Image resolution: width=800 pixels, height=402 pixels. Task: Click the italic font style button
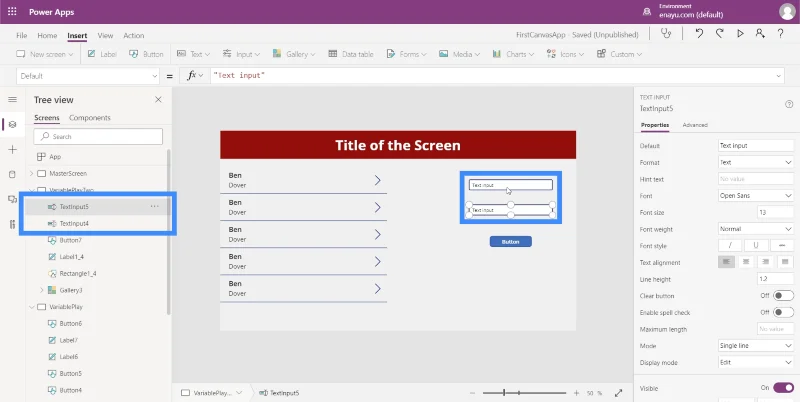coord(730,245)
